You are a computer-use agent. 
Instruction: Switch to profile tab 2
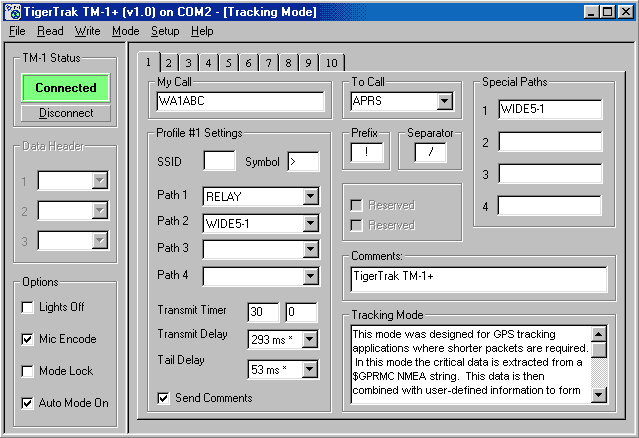[x=168, y=63]
